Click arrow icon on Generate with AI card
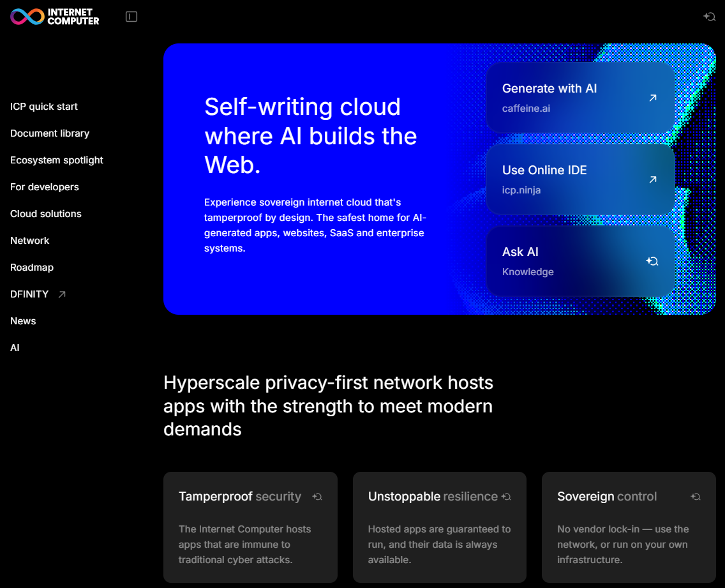The width and height of the screenshot is (725, 588). pyautogui.click(x=652, y=98)
